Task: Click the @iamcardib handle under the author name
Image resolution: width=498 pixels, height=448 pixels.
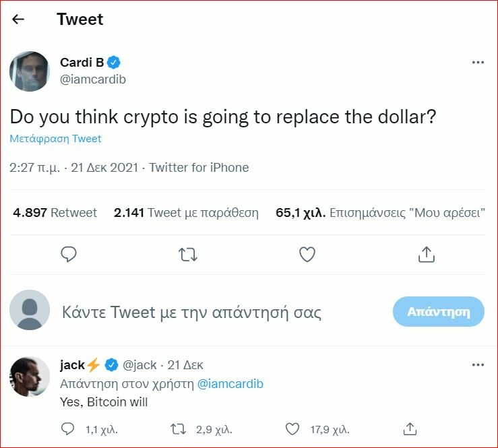Action: tap(93, 79)
